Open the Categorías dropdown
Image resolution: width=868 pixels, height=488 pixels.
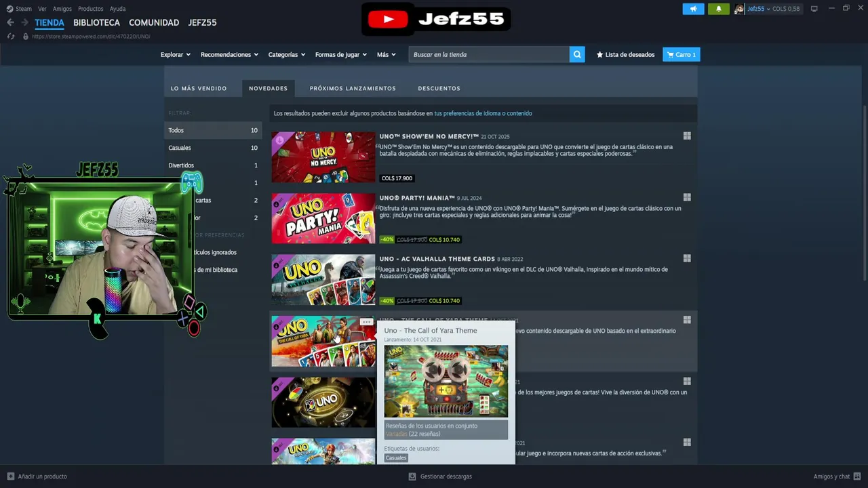[x=287, y=54]
